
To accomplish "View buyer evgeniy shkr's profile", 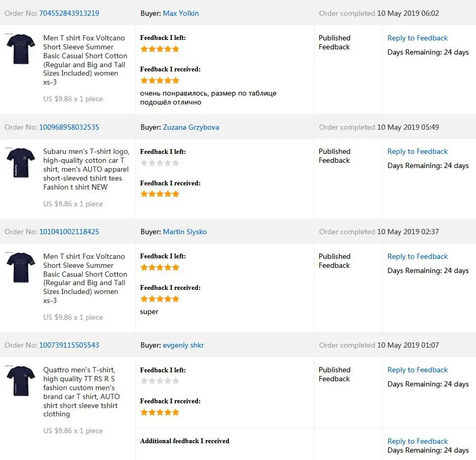I will tap(183, 345).
